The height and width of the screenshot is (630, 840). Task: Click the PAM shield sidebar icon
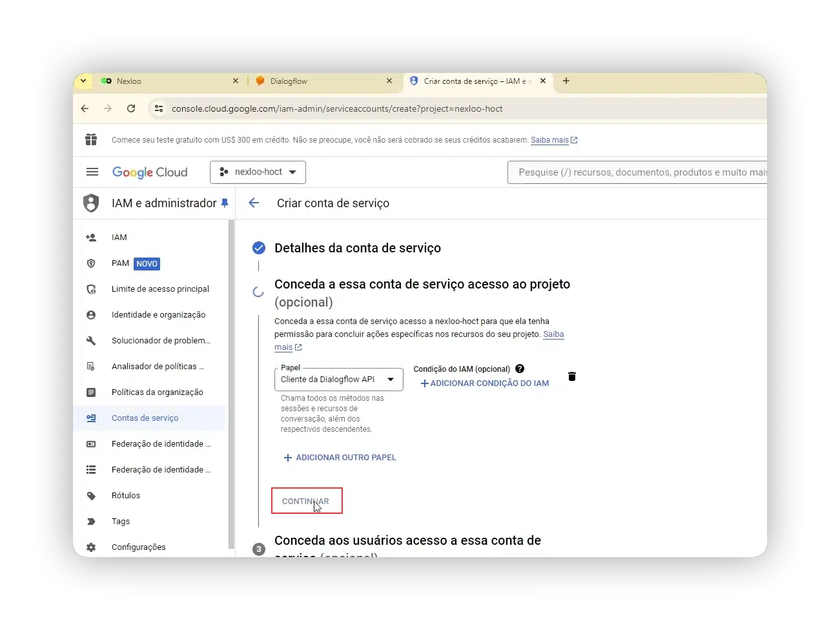(91, 263)
